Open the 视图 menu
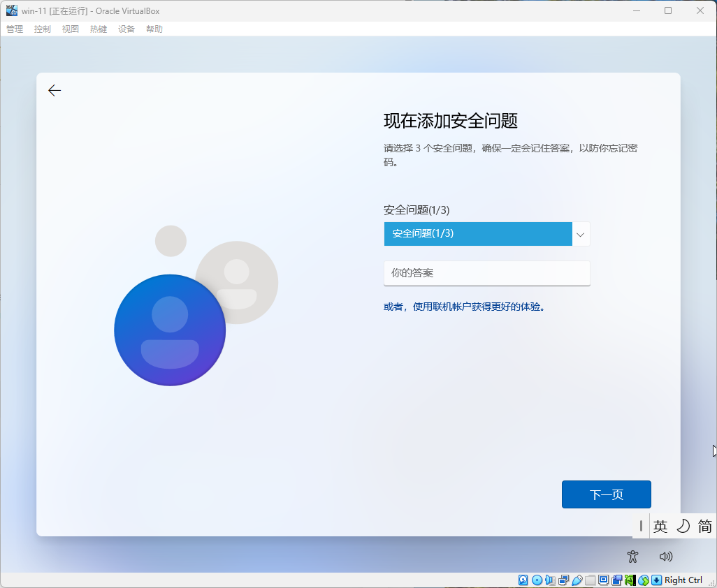This screenshot has width=717, height=588. pyautogui.click(x=71, y=29)
